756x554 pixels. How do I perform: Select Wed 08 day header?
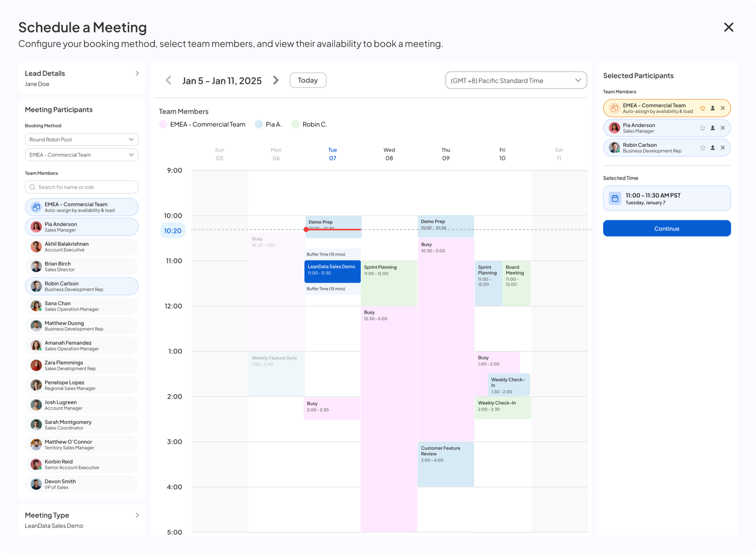point(389,154)
